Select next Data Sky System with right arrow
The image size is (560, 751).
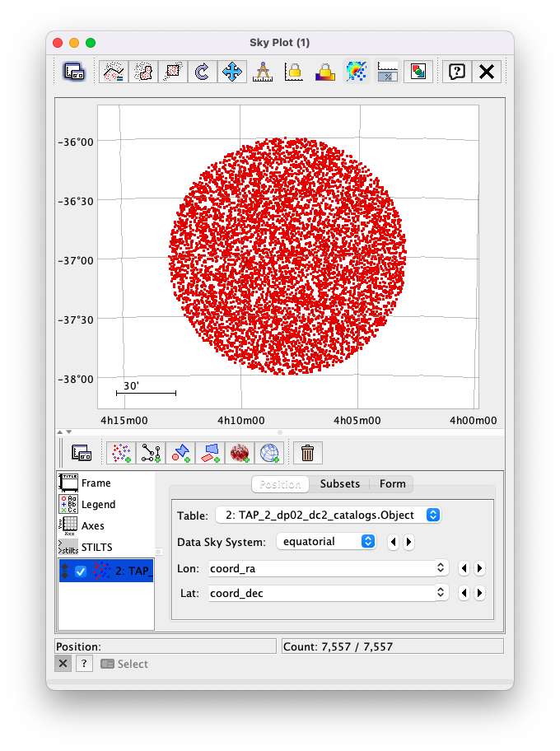(x=408, y=542)
